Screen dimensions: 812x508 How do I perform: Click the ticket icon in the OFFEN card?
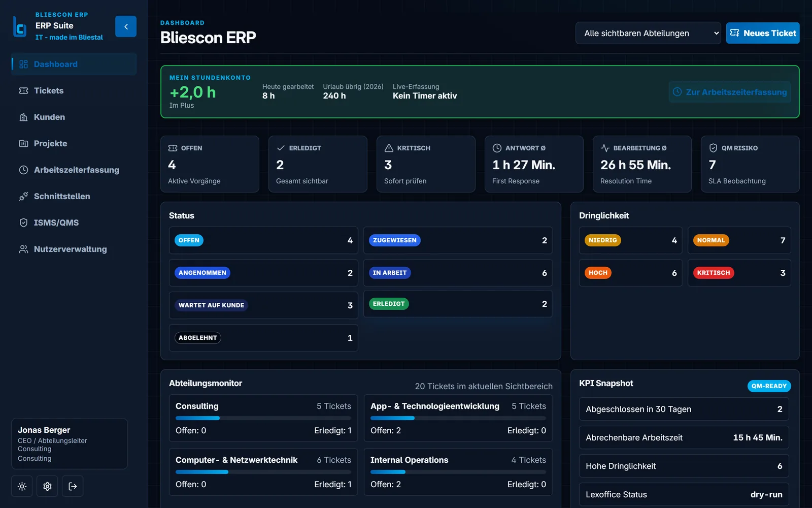tap(173, 148)
